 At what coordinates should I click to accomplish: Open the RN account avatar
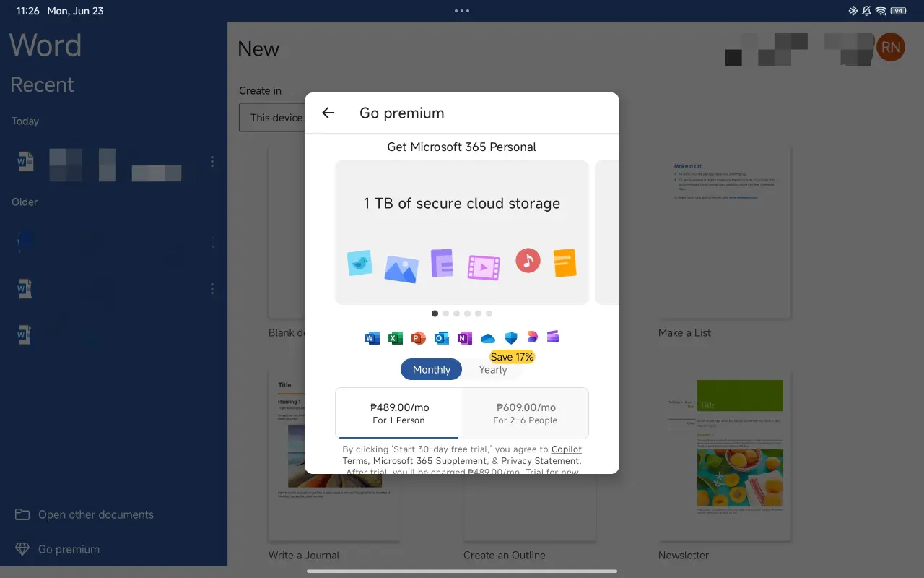(891, 47)
